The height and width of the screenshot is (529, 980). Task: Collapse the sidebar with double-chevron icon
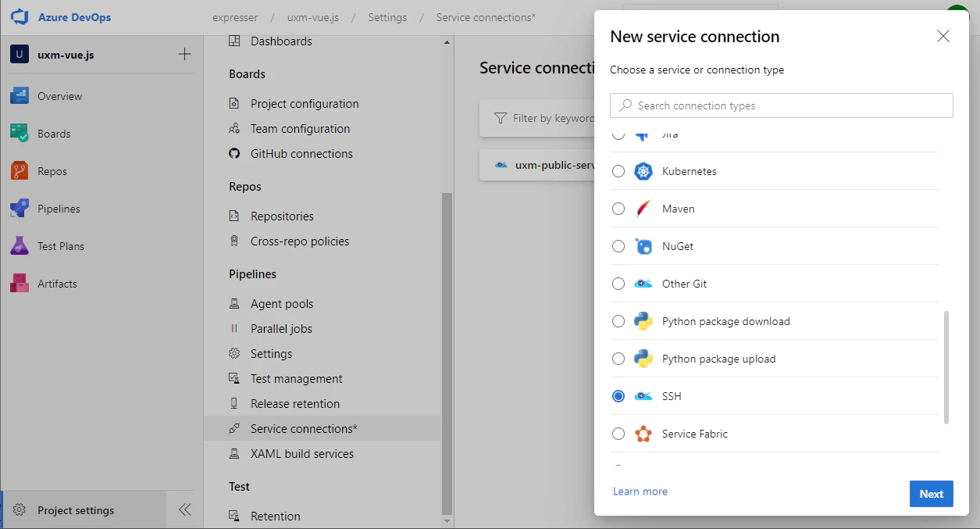[185, 510]
